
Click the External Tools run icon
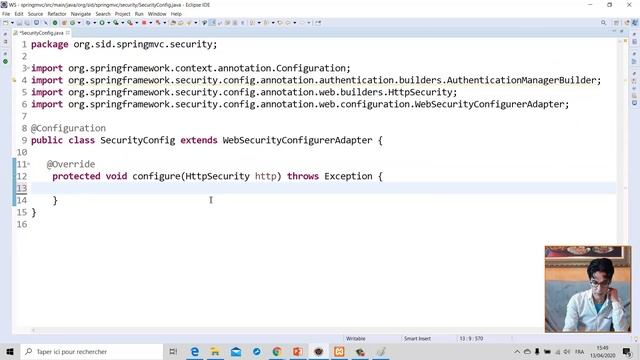coord(130,23)
